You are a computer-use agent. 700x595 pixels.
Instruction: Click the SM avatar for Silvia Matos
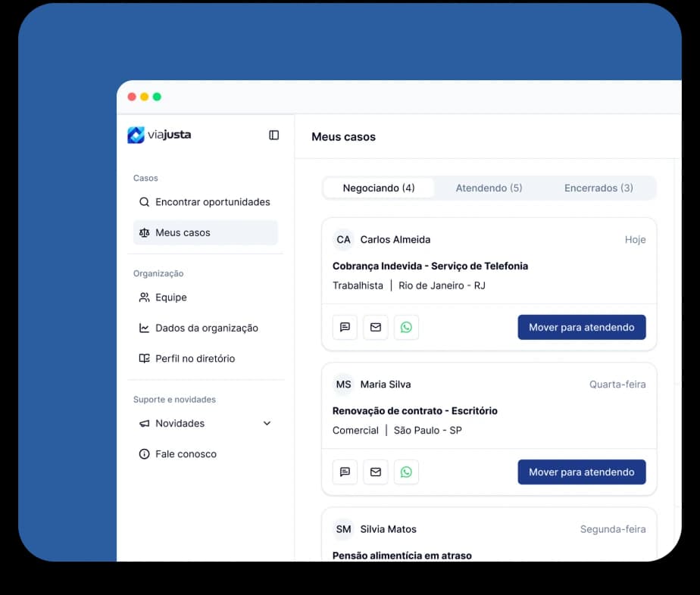coord(343,529)
